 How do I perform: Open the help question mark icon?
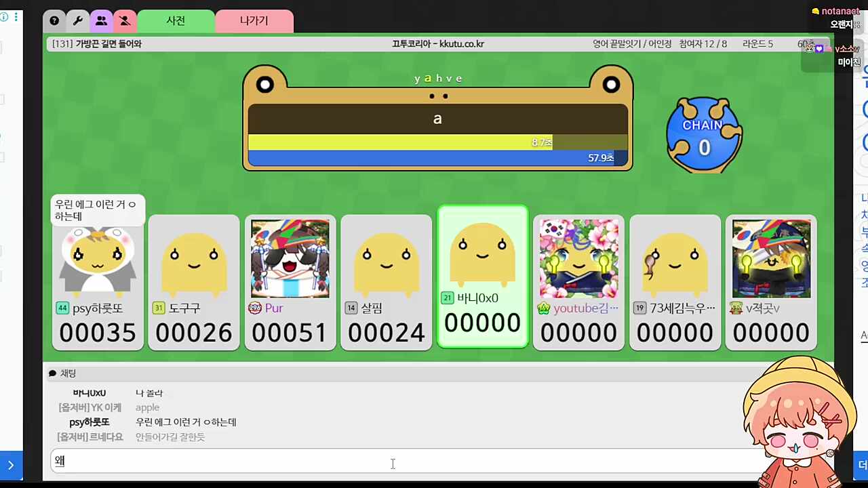click(54, 21)
